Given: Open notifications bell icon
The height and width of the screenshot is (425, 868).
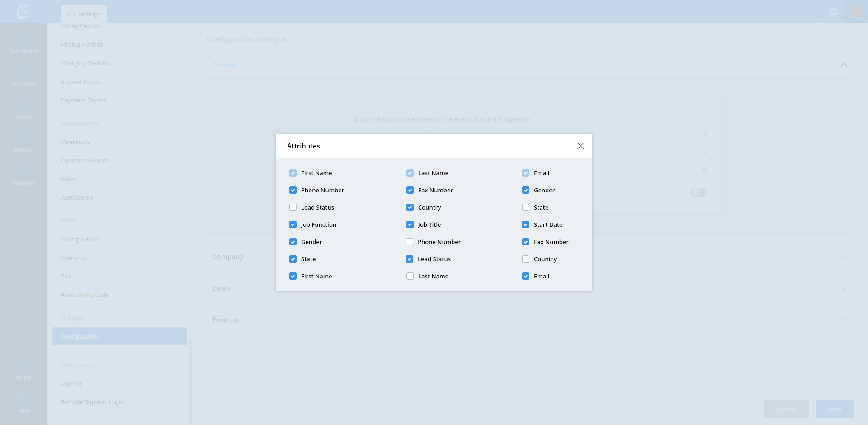Looking at the screenshot, I should pyautogui.click(x=834, y=12).
